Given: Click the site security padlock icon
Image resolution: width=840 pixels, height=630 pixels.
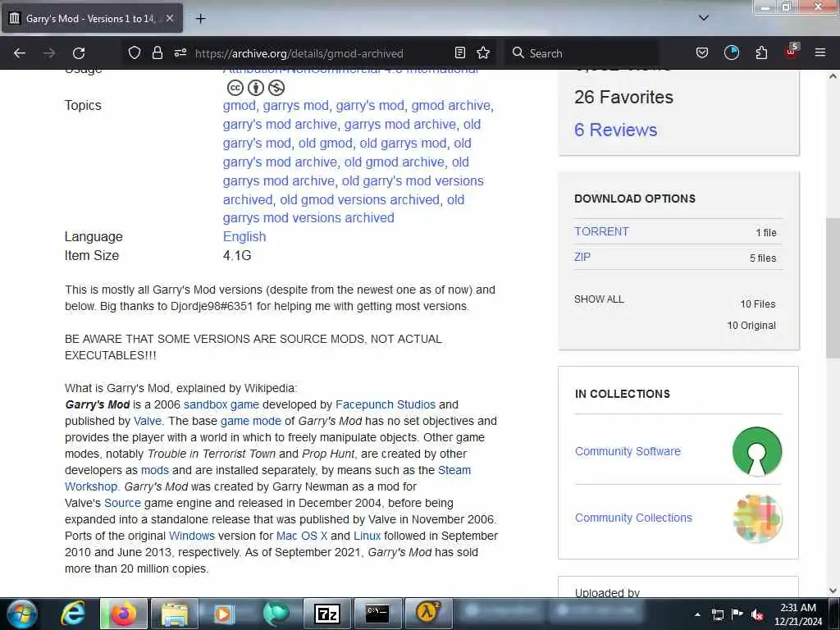Looking at the screenshot, I should pos(157,52).
